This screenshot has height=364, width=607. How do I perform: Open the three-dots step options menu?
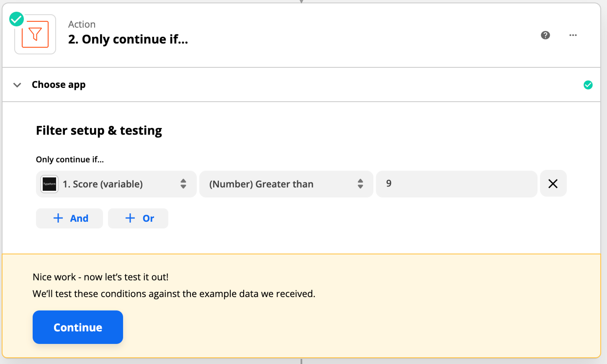[573, 35]
